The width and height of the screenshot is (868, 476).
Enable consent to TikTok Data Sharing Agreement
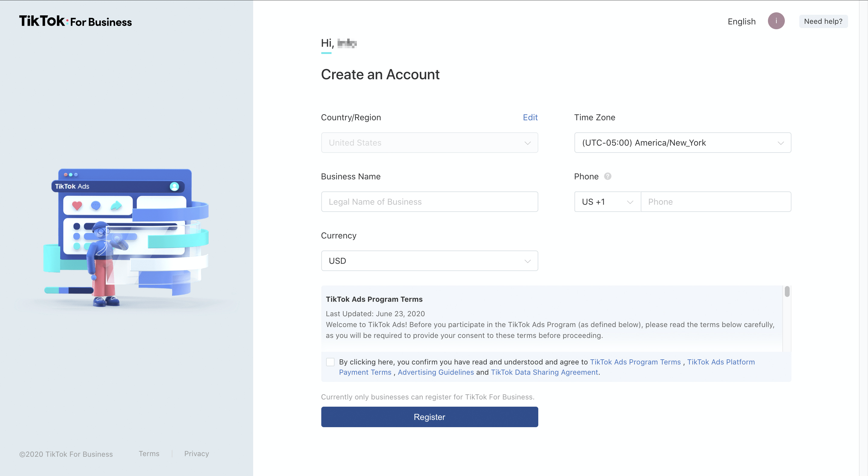(330, 362)
